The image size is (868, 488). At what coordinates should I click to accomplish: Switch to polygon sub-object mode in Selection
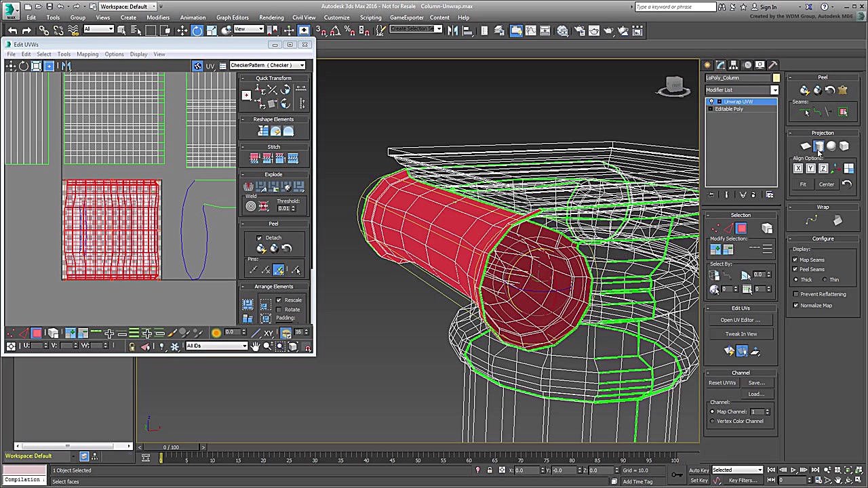741,229
